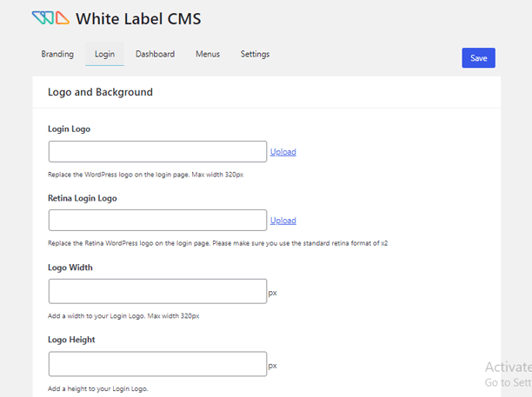Image resolution: width=532 pixels, height=397 pixels.
Task: Click into the Logo Height input
Action: coord(157,364)
